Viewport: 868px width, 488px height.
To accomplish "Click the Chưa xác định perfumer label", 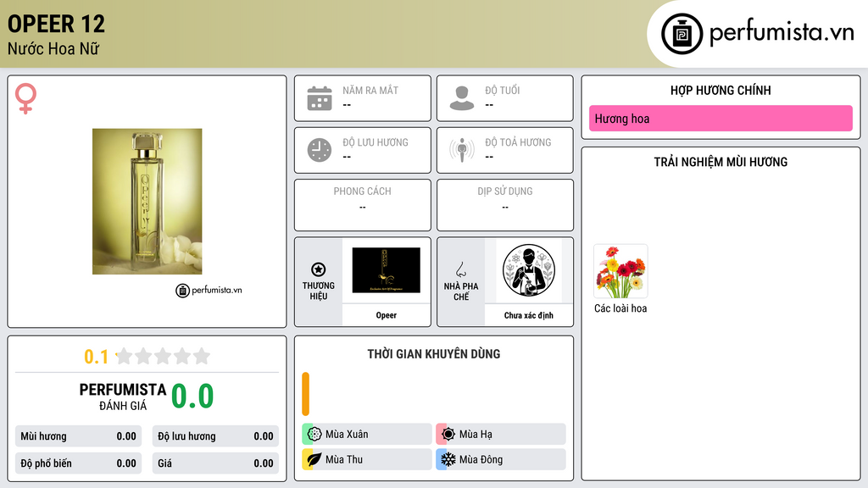I will pos(529,315).
